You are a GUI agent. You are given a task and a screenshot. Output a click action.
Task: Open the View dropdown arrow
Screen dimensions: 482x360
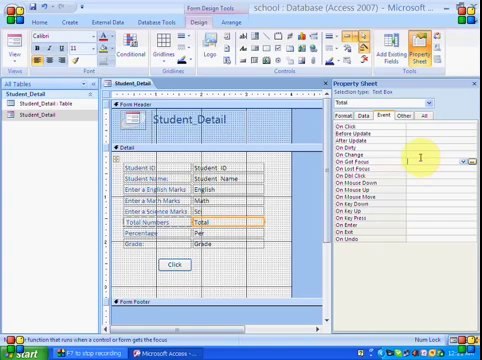point(14,61)
